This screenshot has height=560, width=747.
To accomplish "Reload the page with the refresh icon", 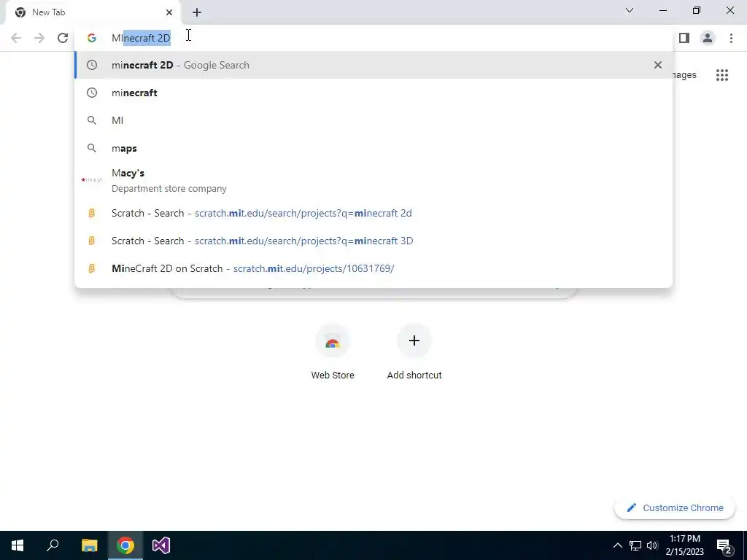I will (63, 38).
